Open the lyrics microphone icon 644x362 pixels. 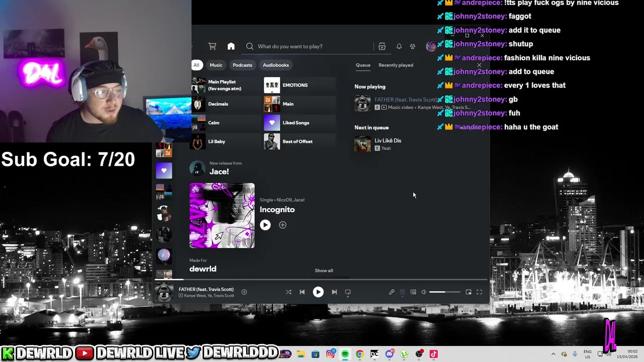(391, 292)
